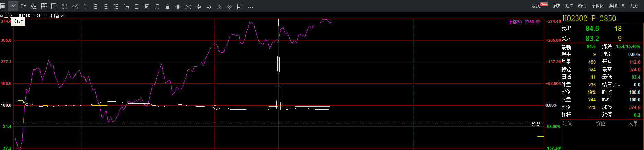Click the chart title 上证50 HO2302-P-2850
Screen dimensions: 644x150
(25, 15)
